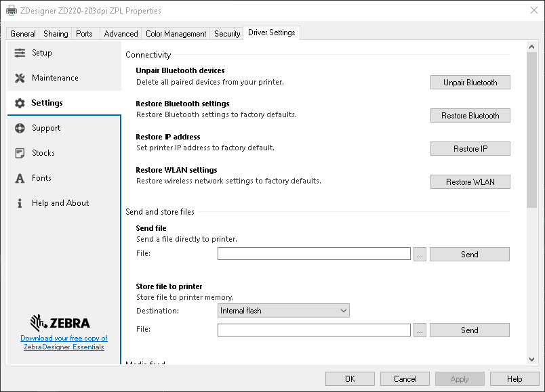This screenshot has height=392, width=545.
Task: Open the Stocks section
Action: 45,152
